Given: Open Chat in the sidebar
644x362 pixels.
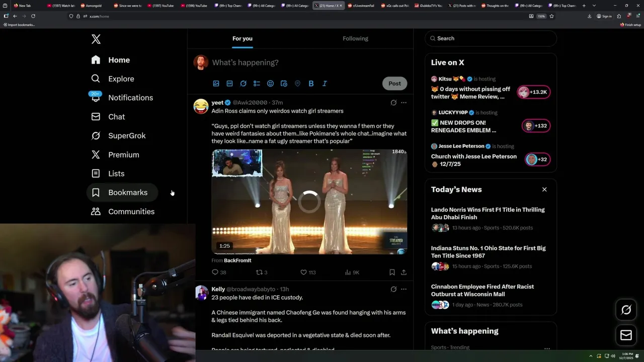Looking at the screenshot, I should coord(108,117).
